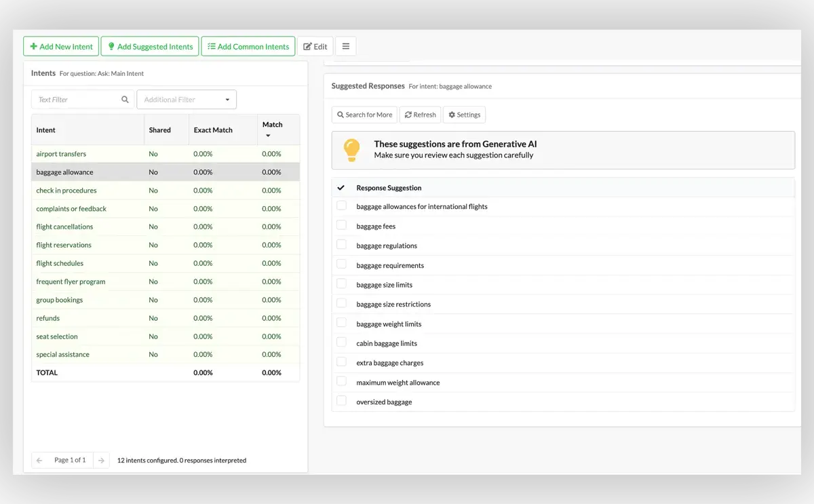Viewport: 814px width, 504px height.
Task: Enable the oversized baggage checkbox
Action: (x=341, y=401)
